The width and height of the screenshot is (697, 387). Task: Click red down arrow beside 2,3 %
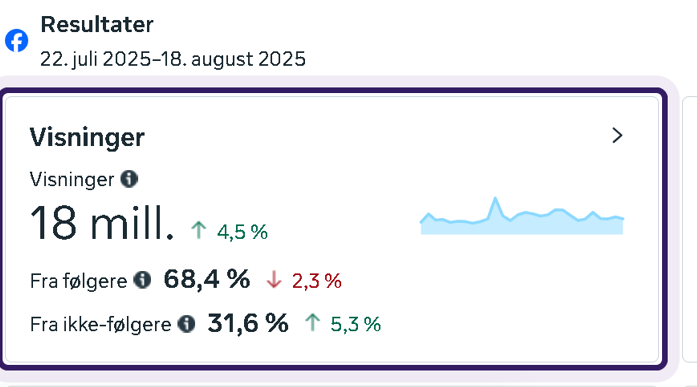274,280
